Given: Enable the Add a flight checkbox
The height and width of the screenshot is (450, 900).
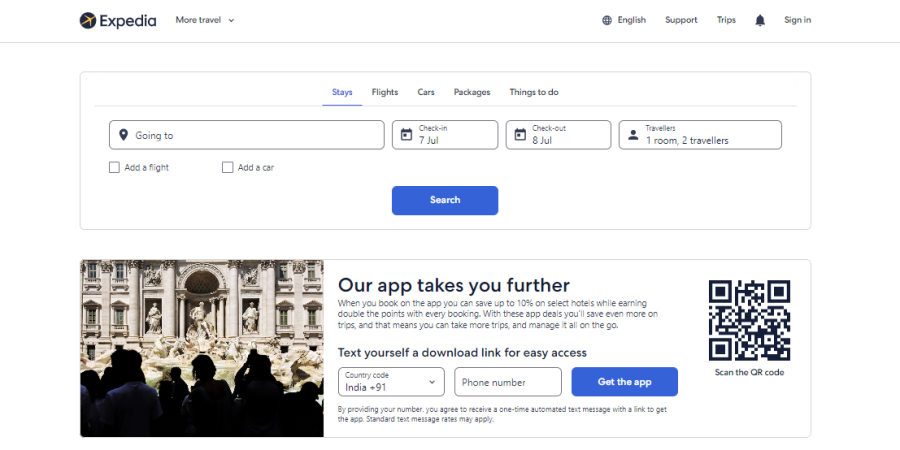Looking at the screenshot, I should [x=114, y=168].
